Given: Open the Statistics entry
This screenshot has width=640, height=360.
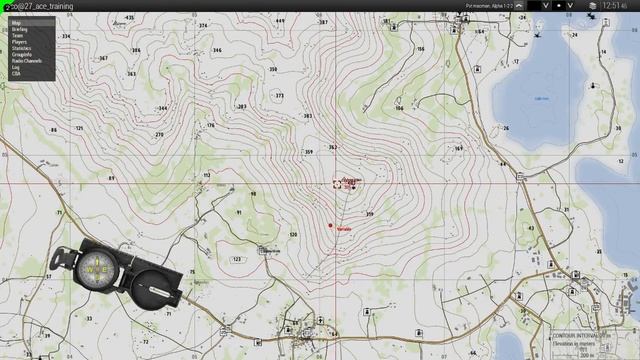Looking at the screenshot, I should coord(21,48).
